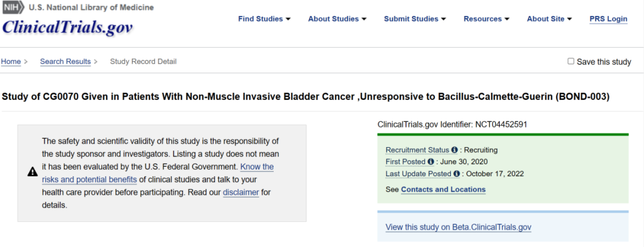644x247 pixels.
Task: Expand the Find Studies dropdown
Action: point(264,19)
